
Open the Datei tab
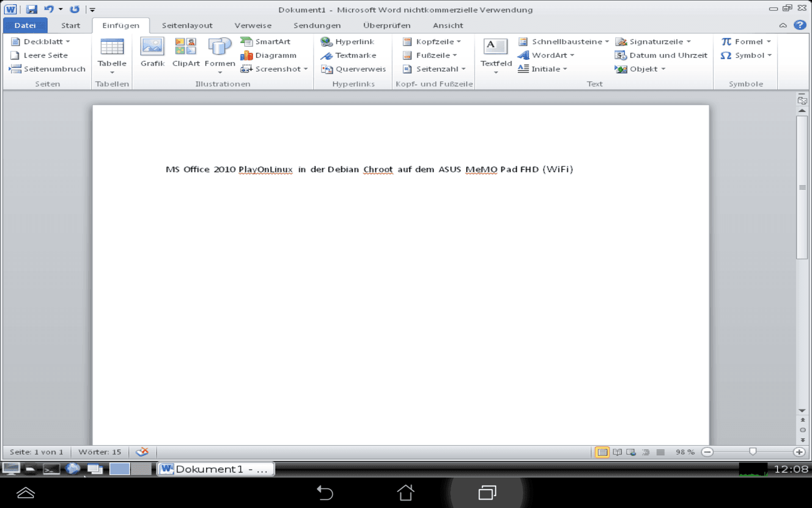[25, 25]
